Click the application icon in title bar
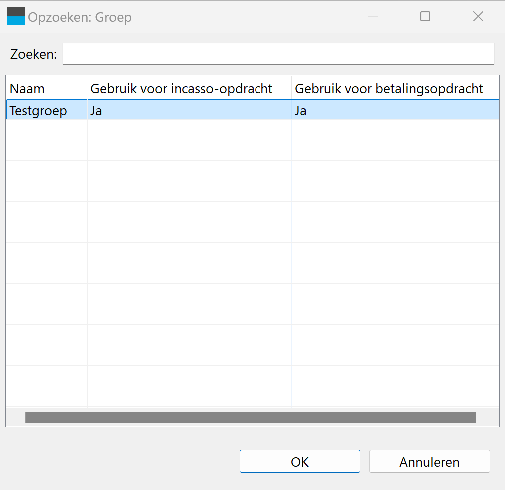Image resolution: width=505 pixels, height=490 pixels. 16,16
